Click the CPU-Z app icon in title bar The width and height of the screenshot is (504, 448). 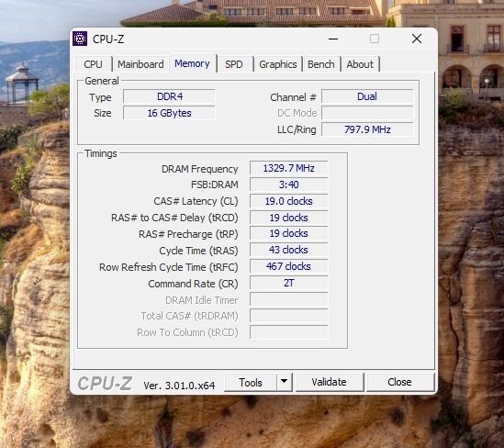80,39
